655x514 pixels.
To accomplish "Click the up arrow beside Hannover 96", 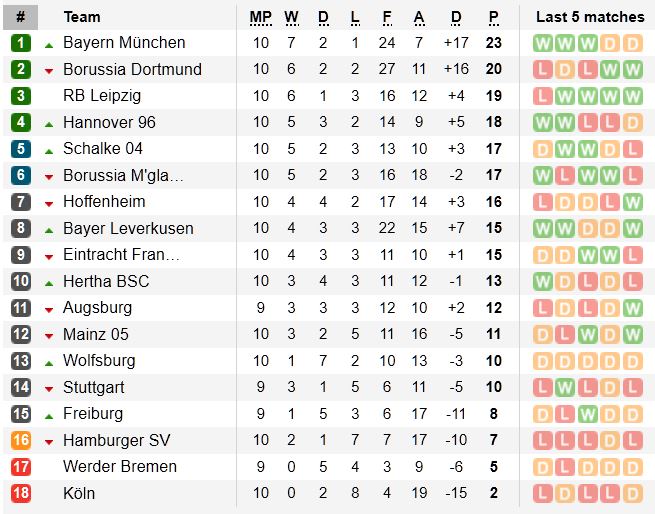I will [x=49, y=123].
